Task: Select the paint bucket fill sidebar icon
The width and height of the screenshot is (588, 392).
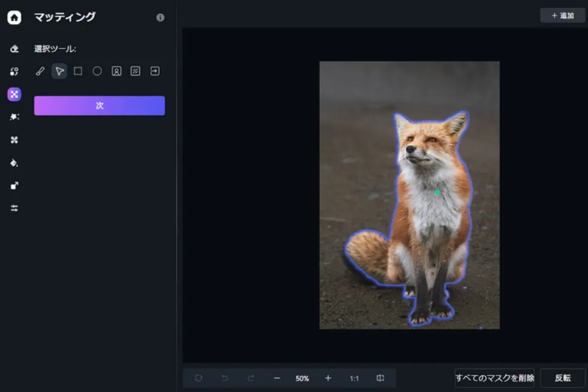Action: point(14,163)
